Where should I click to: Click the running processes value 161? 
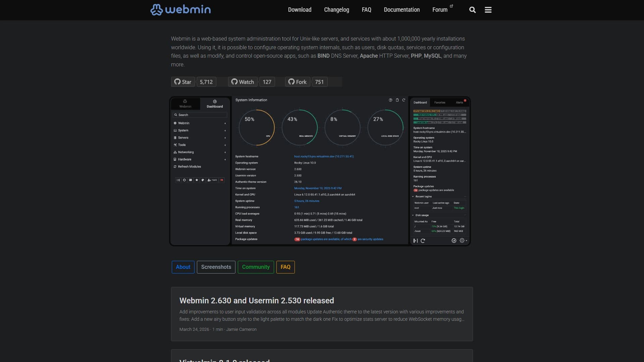[297, 207]
